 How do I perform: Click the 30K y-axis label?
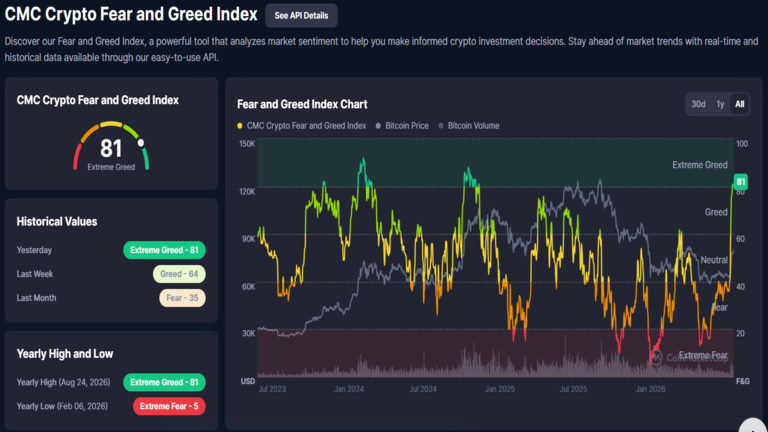[248, 334]
